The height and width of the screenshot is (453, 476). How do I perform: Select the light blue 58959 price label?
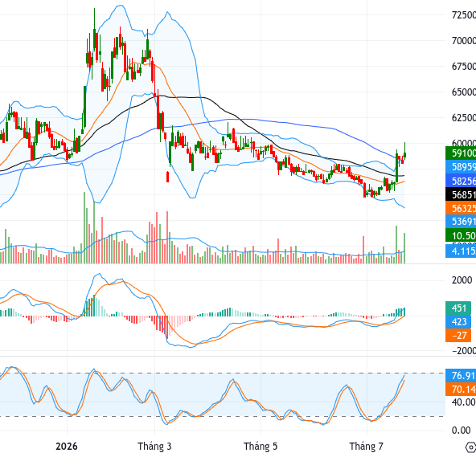pos(461,167)
